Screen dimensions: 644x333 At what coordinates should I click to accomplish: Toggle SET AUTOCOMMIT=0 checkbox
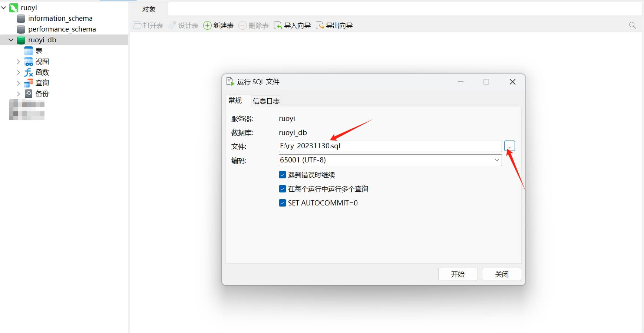point(283,203)
